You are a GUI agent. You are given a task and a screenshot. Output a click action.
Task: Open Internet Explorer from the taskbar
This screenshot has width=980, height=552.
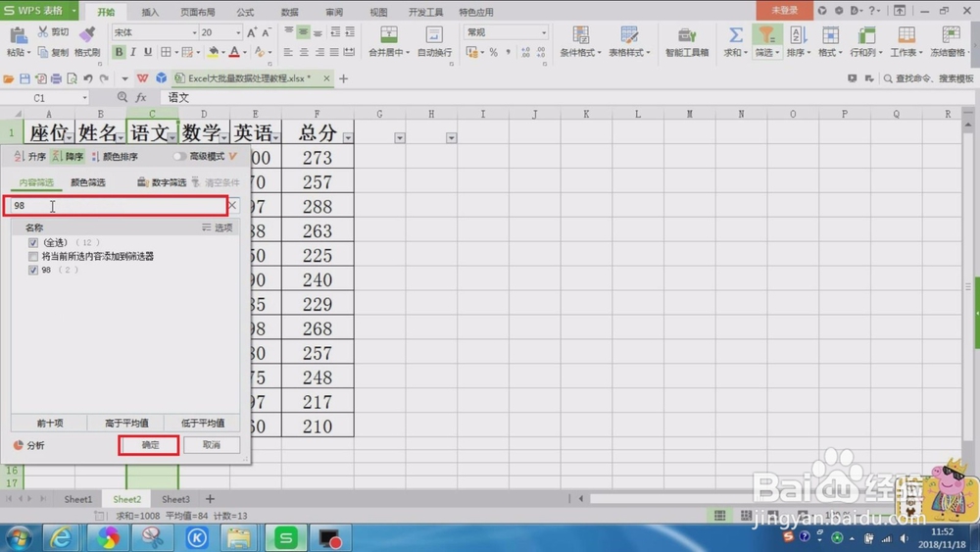coord(61,537)
